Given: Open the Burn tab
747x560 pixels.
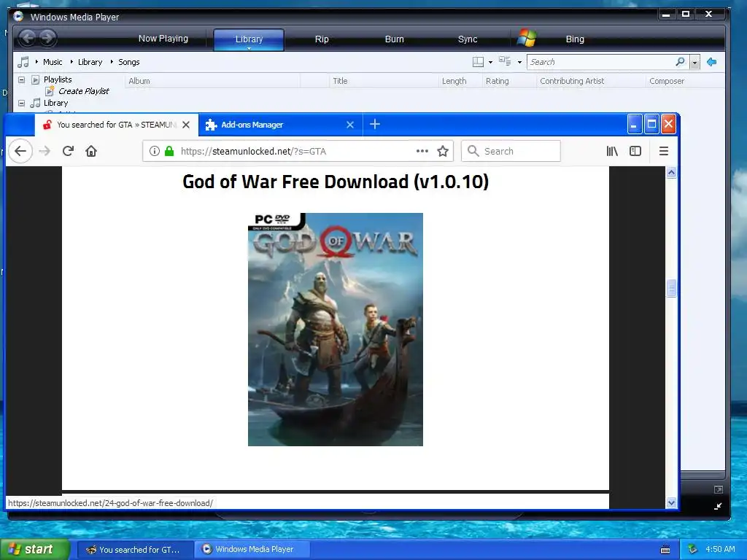Looking at the screenshot, I should point(394,39).
